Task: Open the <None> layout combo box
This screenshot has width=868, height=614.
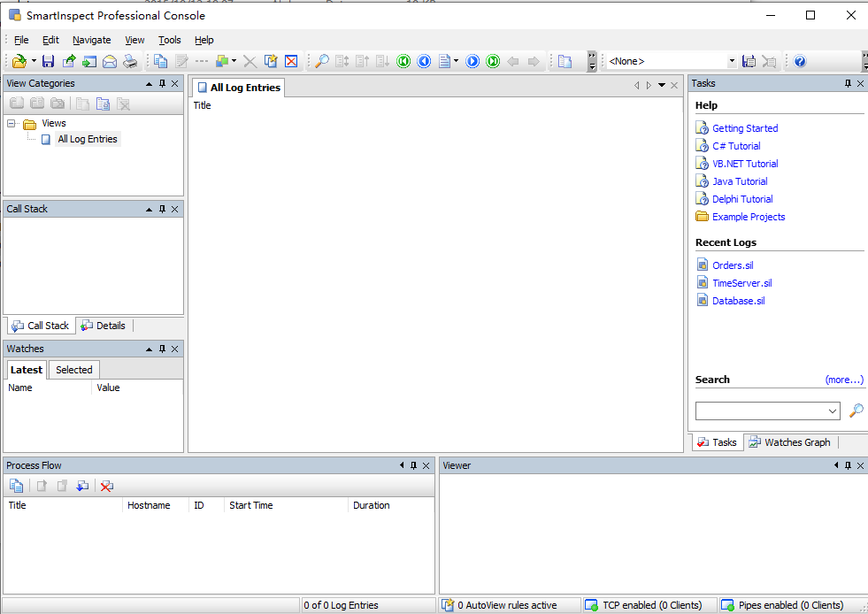Action: [x=672, y=61]
